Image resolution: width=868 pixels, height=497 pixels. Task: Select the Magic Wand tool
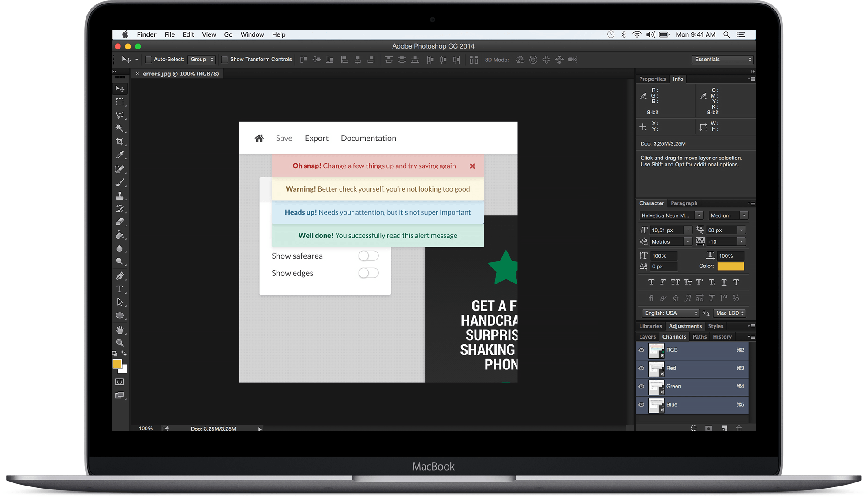pyautogui.click(x=120, y=128)
